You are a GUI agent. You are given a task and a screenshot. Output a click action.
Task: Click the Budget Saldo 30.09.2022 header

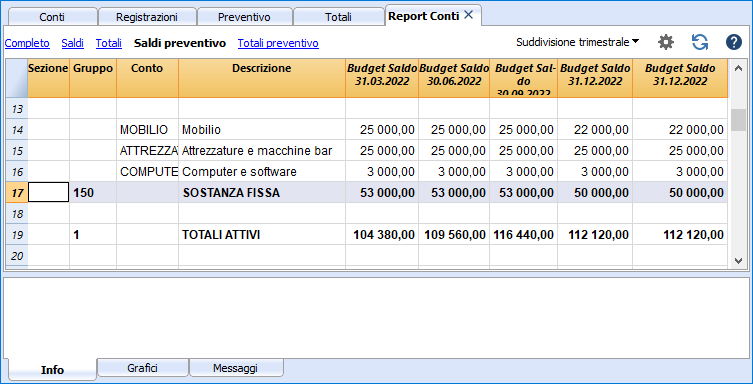[x=523, y=78]
